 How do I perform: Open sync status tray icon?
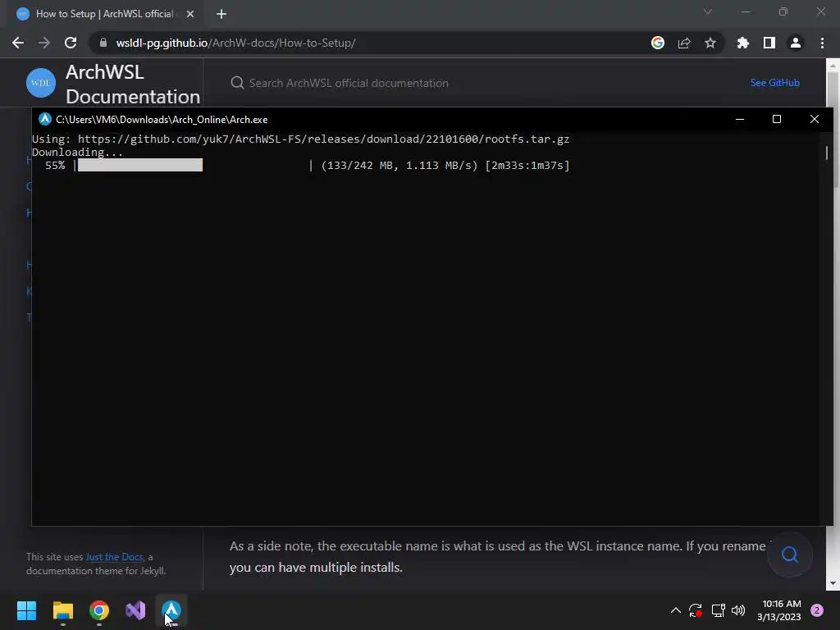pyautogui.click(x=696, y=610)
